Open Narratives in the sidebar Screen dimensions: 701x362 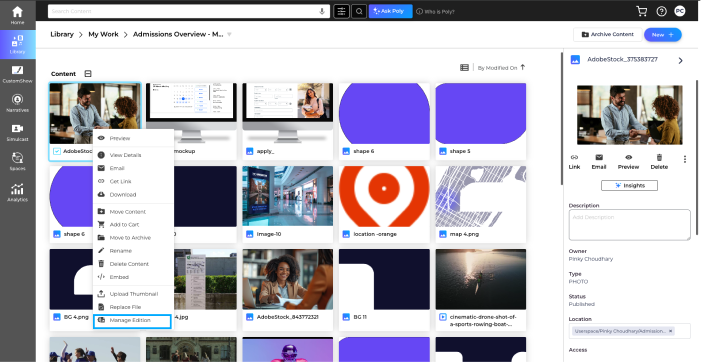[17, 103]
